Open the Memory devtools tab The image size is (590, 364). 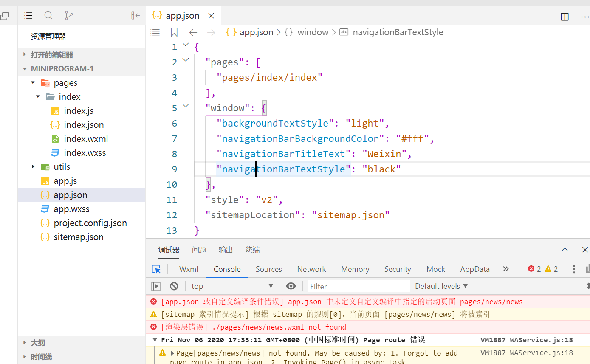pyautogui.click(x=355, y=269)
